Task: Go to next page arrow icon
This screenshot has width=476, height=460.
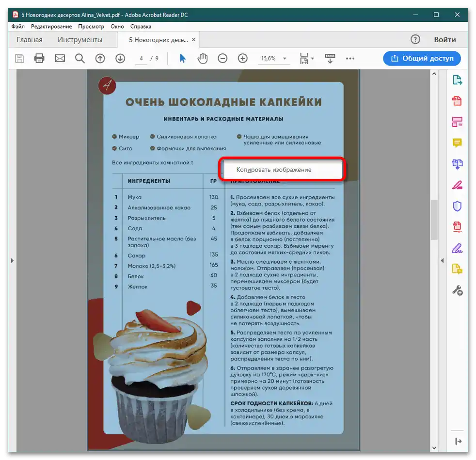Action: pyautogui.click(x=120, y=58)
